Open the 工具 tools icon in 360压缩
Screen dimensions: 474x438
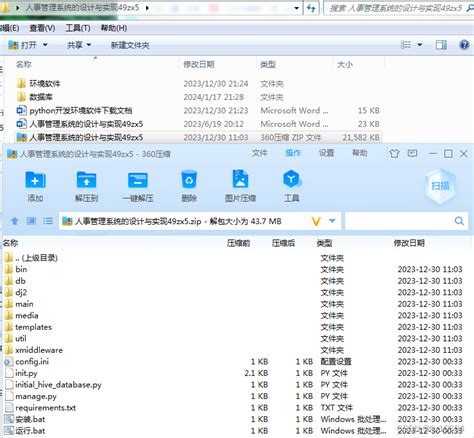292,180
